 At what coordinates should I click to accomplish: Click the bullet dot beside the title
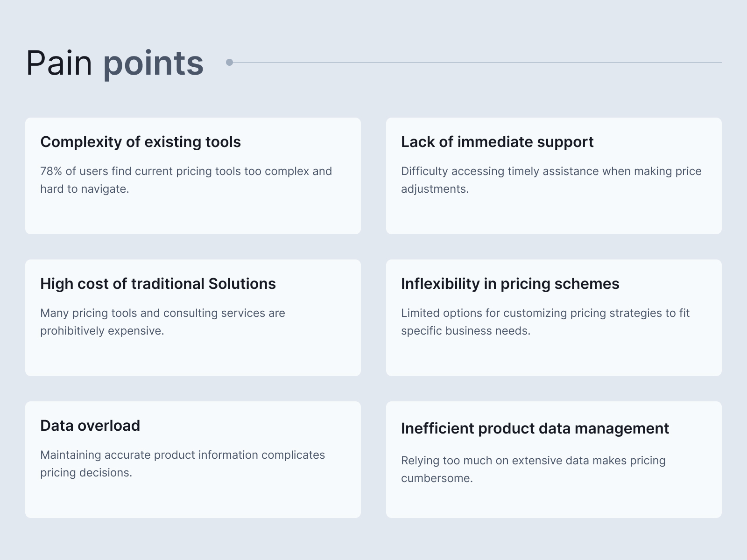tap(229, 62)
